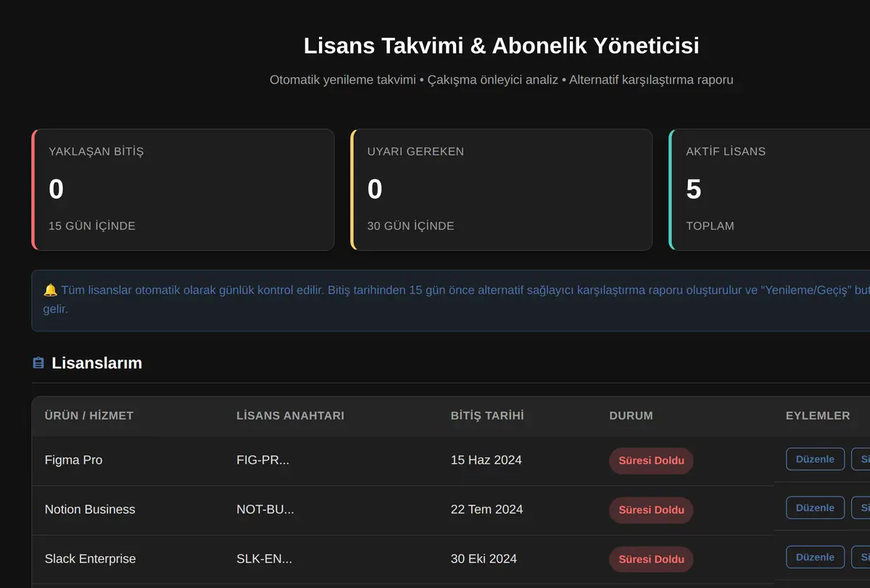The width and height of the screenshot is (870, 588).
Task: Select the Aktif Lisans summary card
Action: tap(769, 190)
